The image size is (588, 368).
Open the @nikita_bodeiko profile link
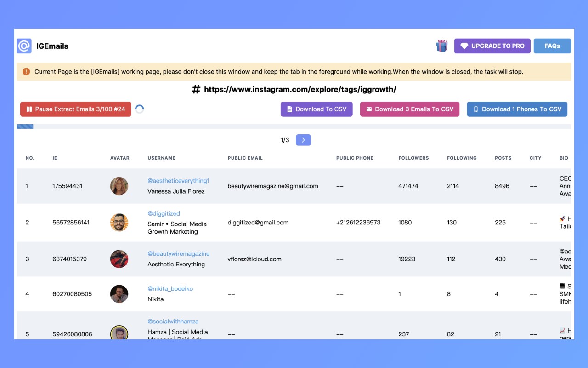tap(170, 289)
